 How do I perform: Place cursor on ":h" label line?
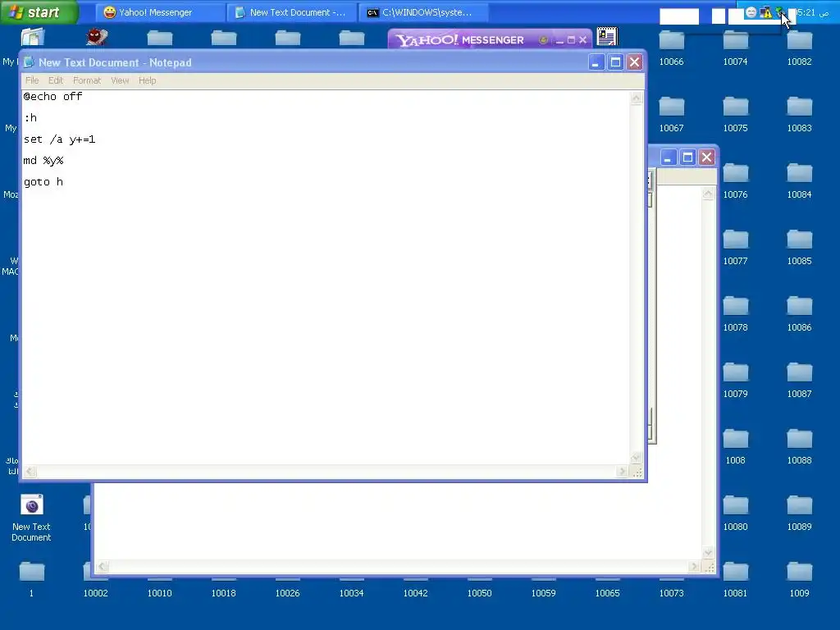point(30,118)
